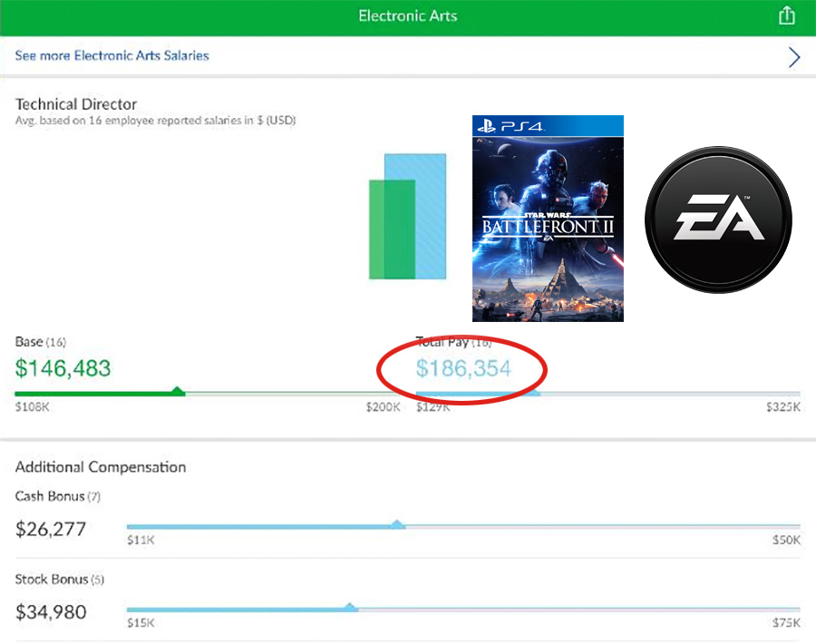Click the $75K stock bonus maximum label
This screenshot has height=644, width=816.
point(786,623)
